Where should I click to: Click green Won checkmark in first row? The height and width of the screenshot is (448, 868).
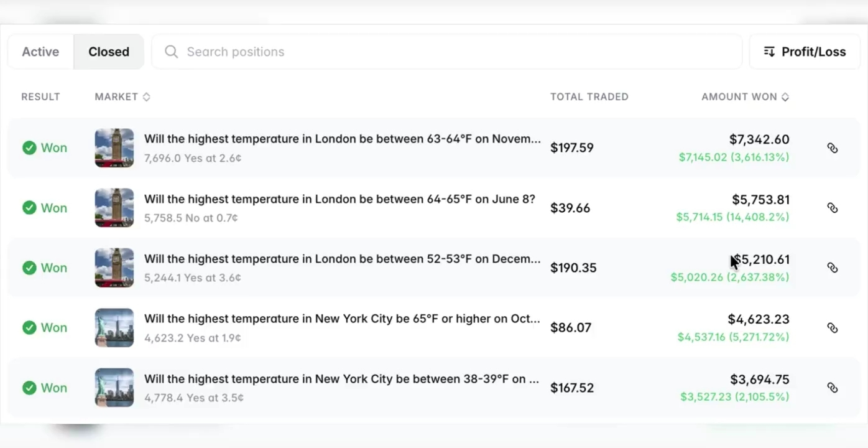point(29,148)
